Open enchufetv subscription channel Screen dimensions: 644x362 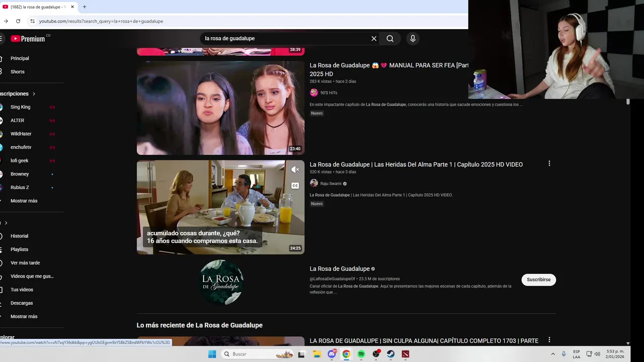pyautogui.click(x=21, y=147)
